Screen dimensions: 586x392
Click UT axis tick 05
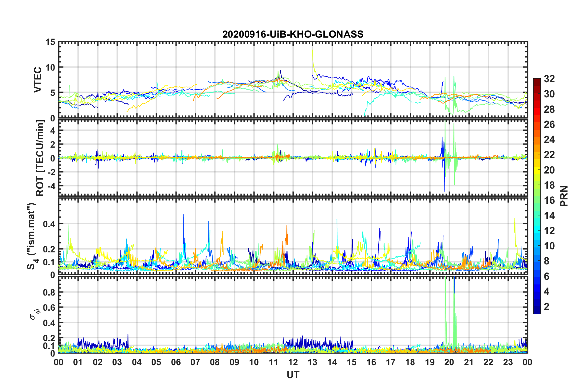tap(156, 362)
